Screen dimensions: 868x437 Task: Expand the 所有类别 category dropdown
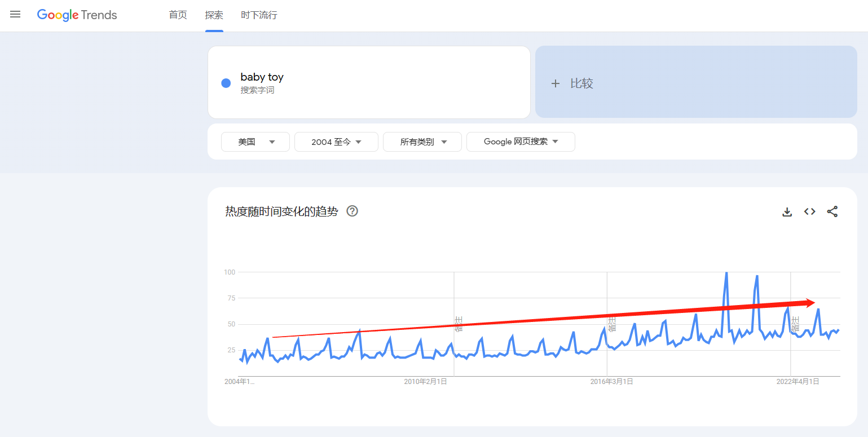422,142
